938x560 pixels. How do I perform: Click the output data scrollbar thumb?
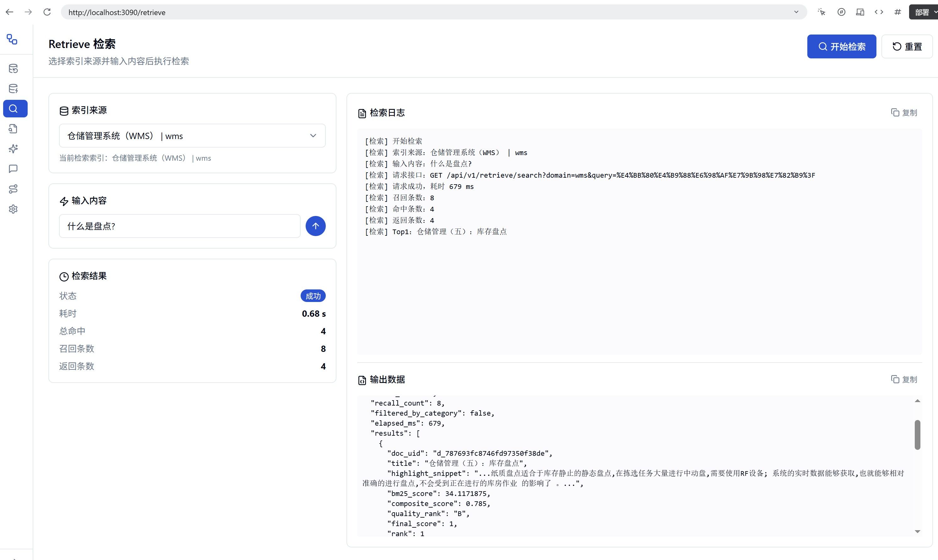[x=917, y=435]
